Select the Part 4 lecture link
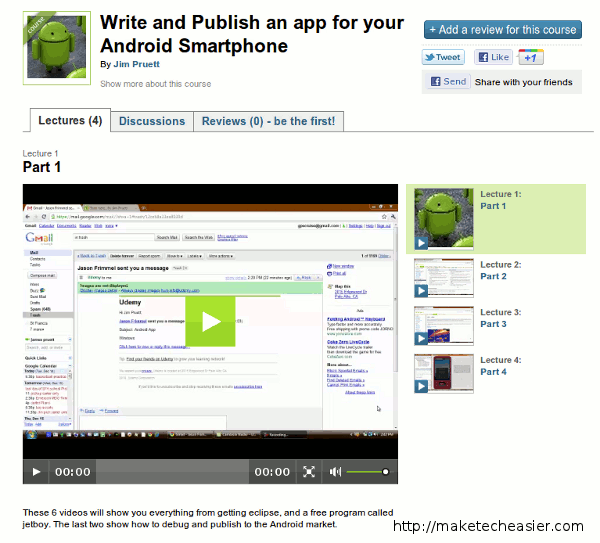Screen dimensions: 600x543 pos(494,372)
